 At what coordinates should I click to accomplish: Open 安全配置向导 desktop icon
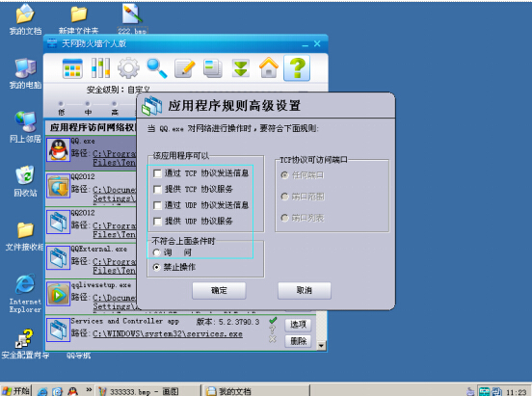point(25,343)
